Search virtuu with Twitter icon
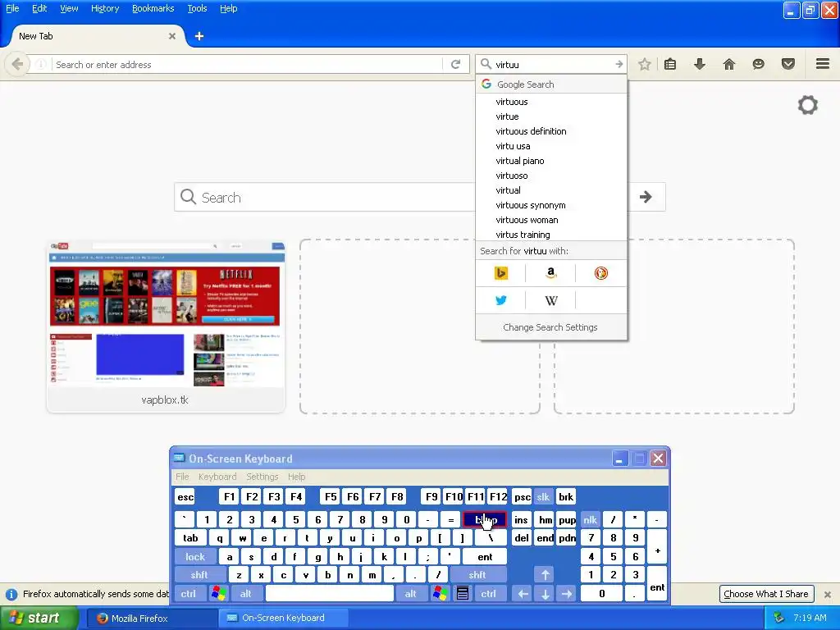 (x=501, y=300)
